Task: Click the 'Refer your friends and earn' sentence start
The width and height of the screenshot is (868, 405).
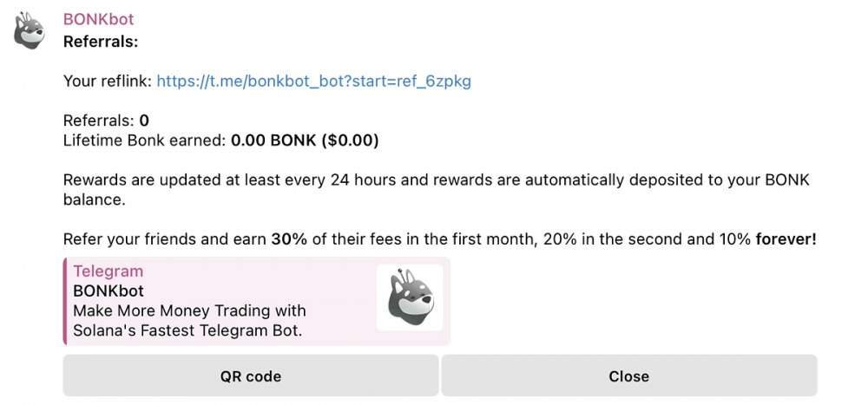Action: pyautogui.click(x=165, y=239)
